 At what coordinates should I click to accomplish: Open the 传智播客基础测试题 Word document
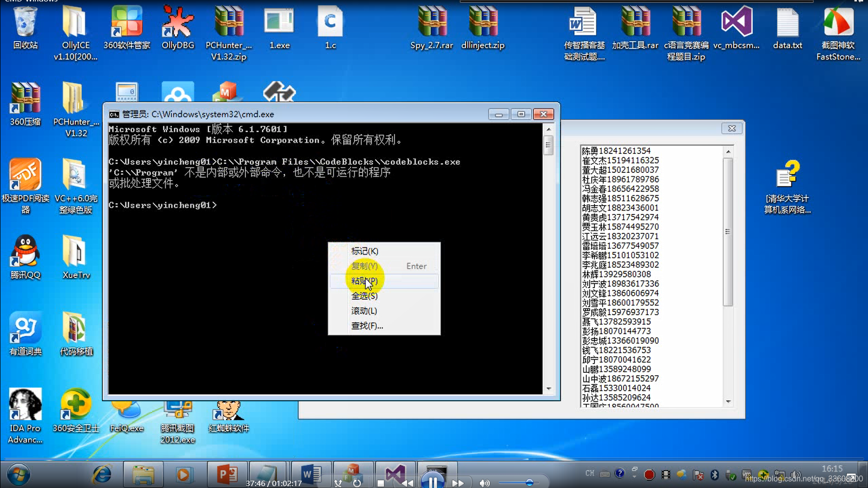[x=584, y=32]
